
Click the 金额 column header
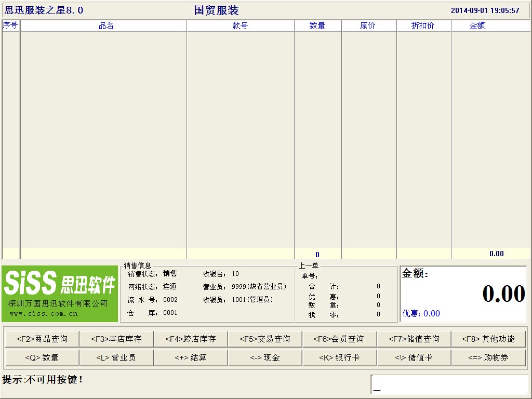tap(477, 25)
